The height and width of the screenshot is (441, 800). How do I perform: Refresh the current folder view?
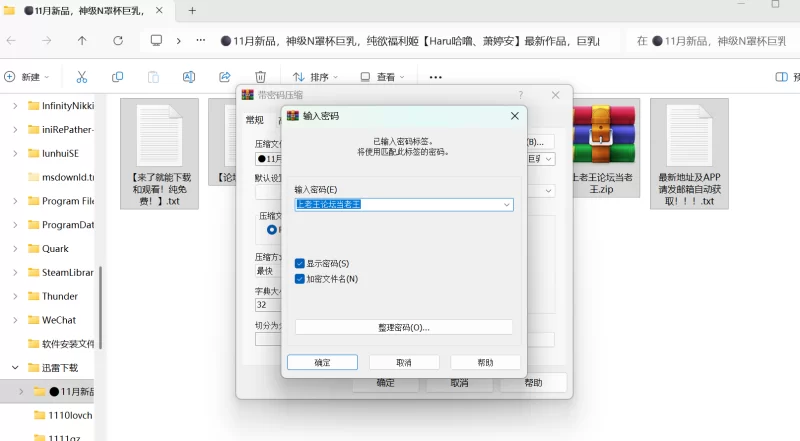(x=118, y=41)
